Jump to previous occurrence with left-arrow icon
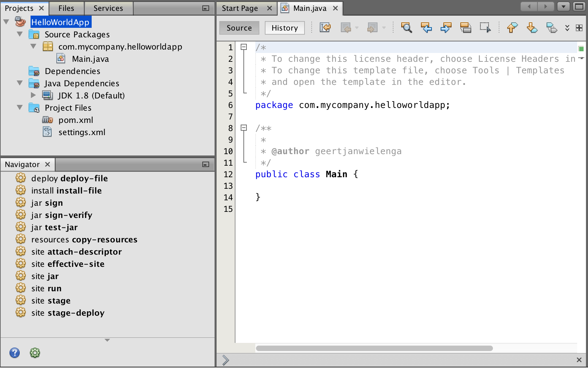This screenshot has height=368, width=588. point(426,27)
